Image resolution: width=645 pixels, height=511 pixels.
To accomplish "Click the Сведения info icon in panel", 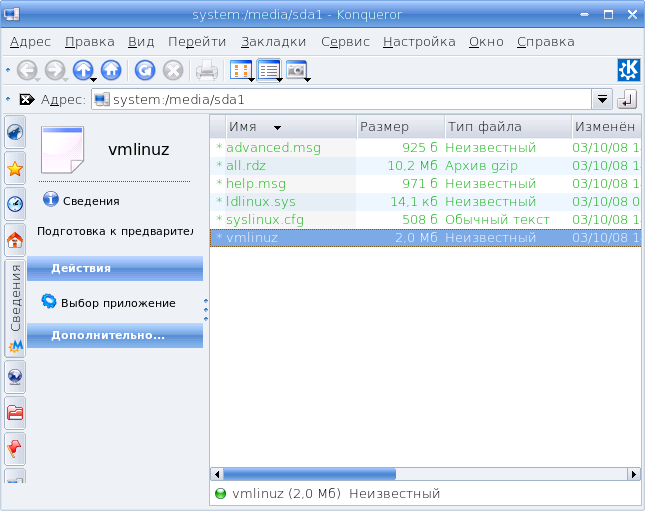I will 51,199.
